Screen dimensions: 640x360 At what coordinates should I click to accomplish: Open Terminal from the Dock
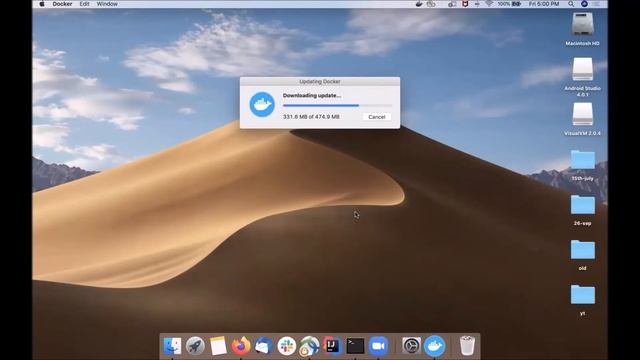(x=355, y=346)
